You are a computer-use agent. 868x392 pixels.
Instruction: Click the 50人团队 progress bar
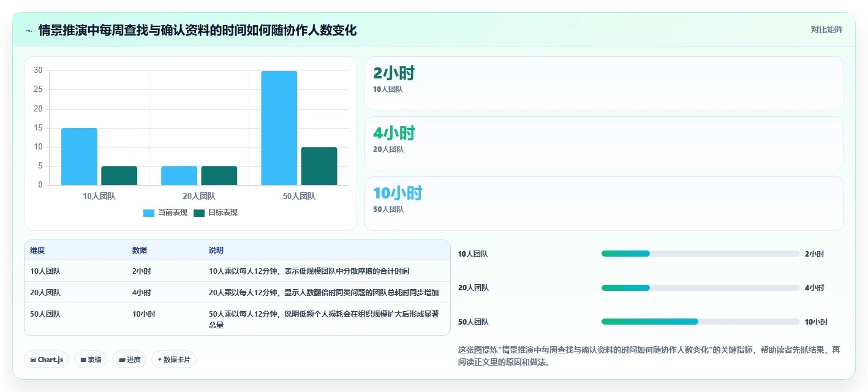[x=701, y=322]
